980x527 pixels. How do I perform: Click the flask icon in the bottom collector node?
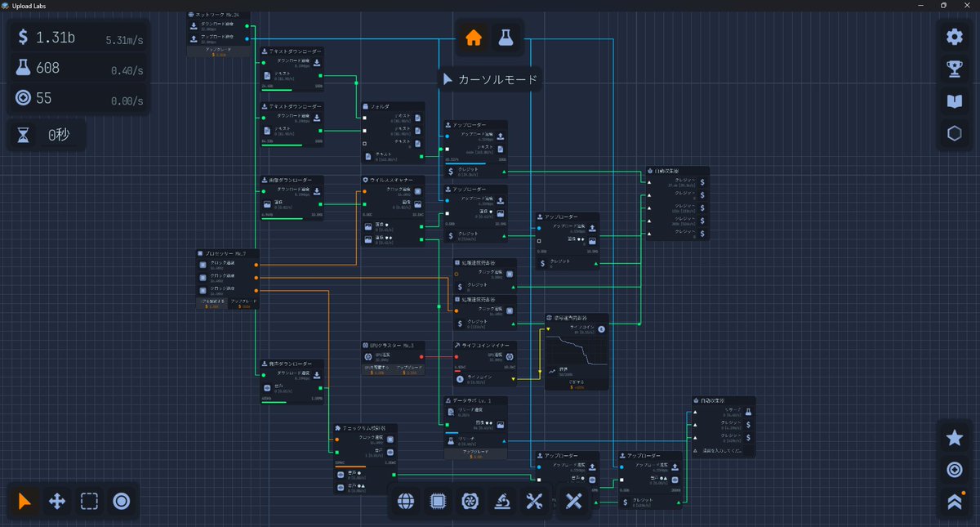click(748, 413)
